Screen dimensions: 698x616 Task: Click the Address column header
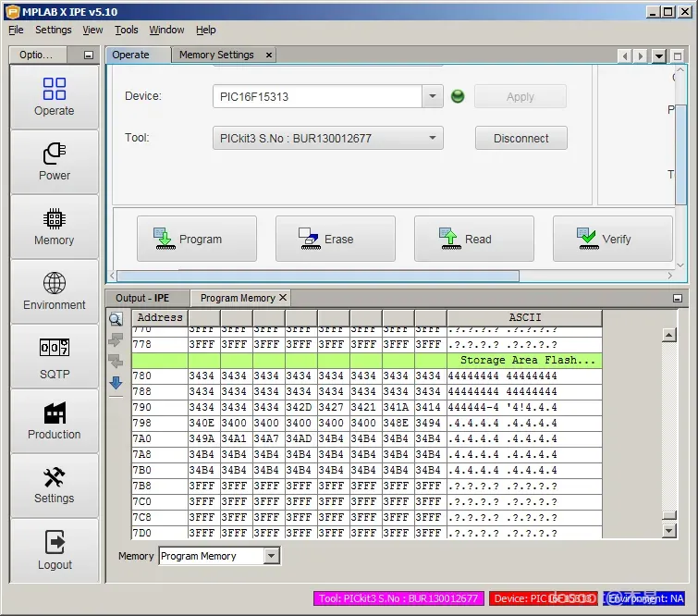[160, 317]
